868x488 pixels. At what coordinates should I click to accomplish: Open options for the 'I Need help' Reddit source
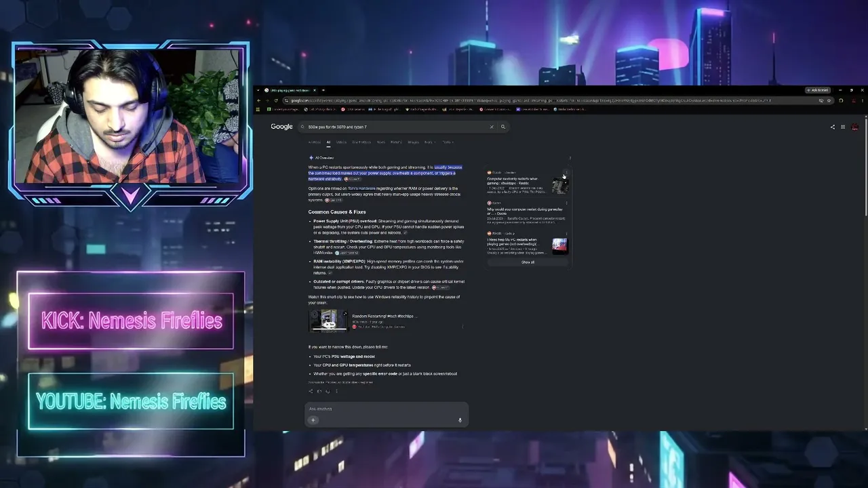(x=566, y=233)
